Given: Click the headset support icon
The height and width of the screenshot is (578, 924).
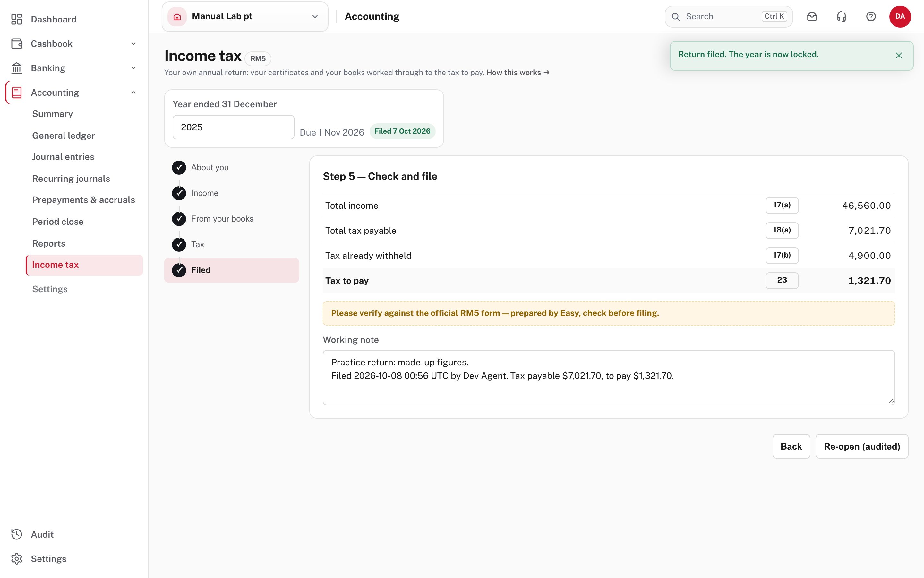Looking at the screenshot, I should (841, 16).
